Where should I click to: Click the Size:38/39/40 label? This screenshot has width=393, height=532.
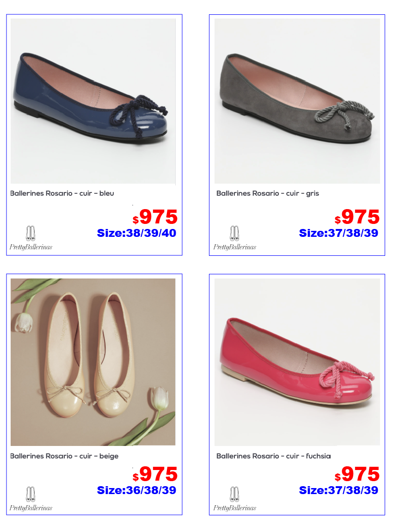pyautogui.click(x=137, y=233)
